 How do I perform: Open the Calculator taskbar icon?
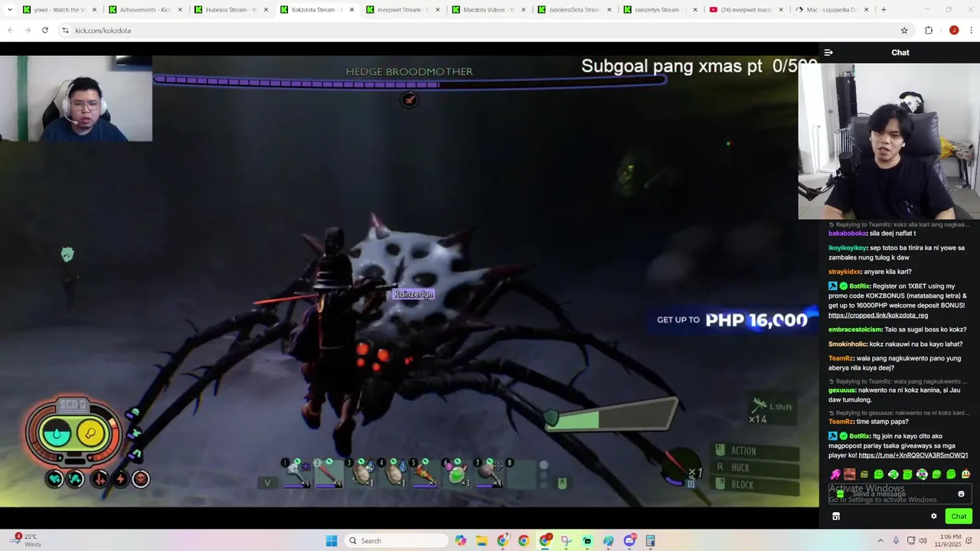(650, 541)
